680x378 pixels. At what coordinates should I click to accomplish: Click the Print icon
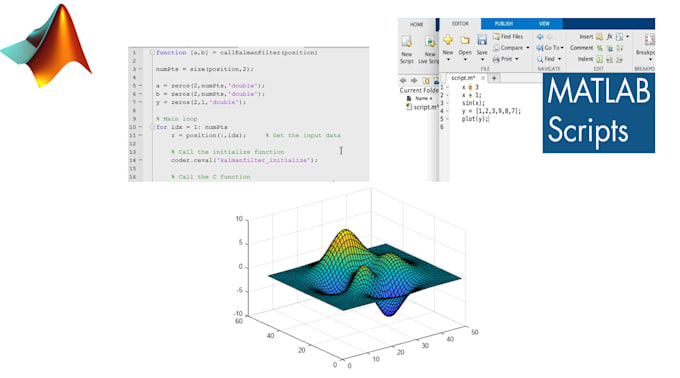click(496, 59)
